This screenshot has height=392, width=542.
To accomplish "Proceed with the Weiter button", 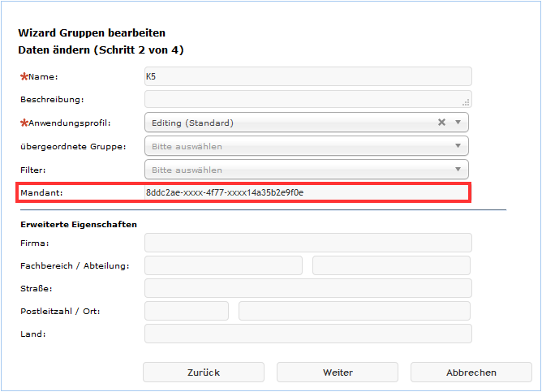I will [338, 373].
